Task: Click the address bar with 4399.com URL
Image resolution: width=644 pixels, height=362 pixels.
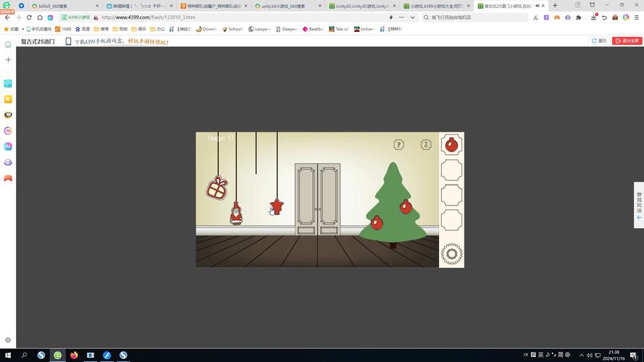Action: [x=239, y=17]
